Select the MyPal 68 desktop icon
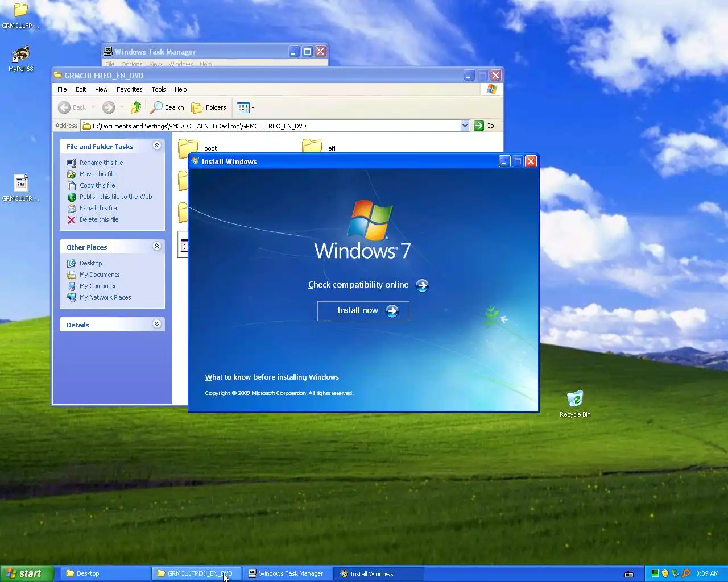 pos(21,59)
